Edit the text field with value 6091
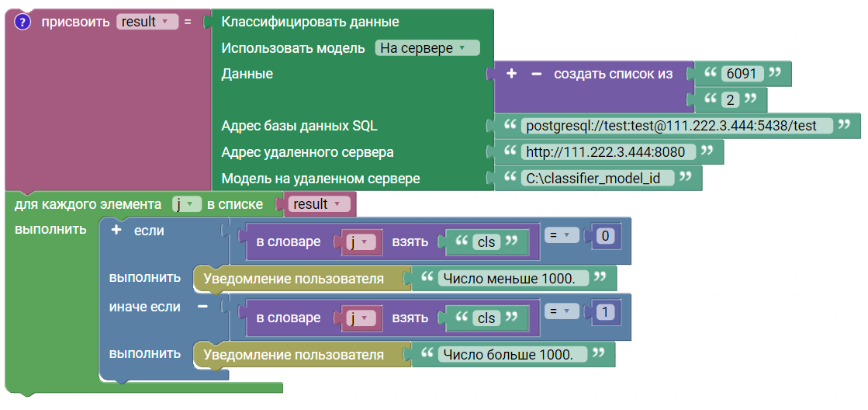The width and height of the screenshot is (868, 410). pos(742,74)
